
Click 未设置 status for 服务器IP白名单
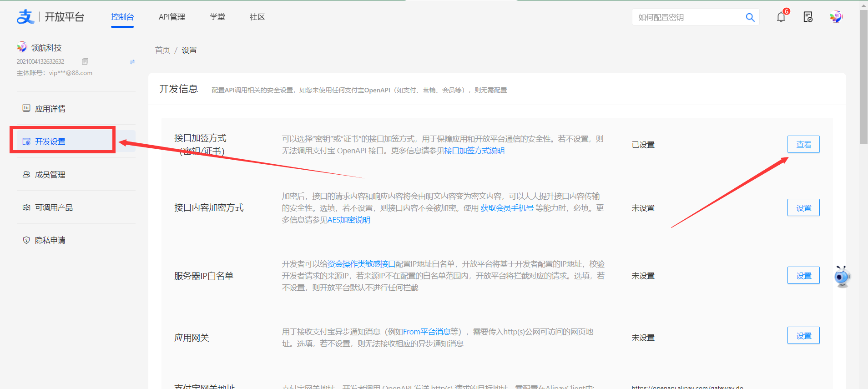click(x=643, y=276)
